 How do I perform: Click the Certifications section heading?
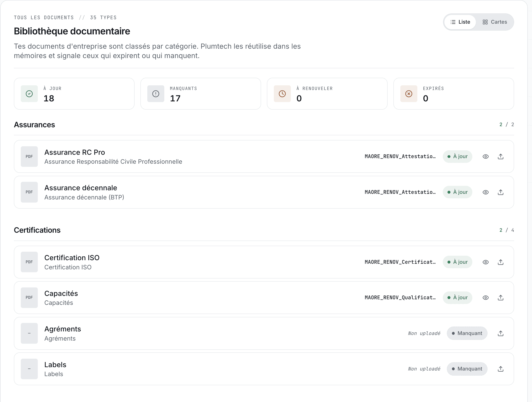click(37, 230)
